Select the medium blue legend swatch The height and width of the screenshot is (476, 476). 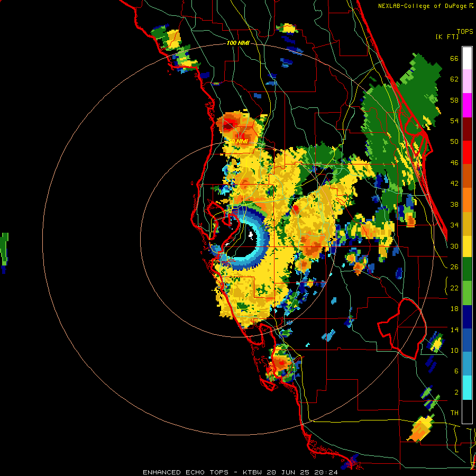point(467,340)
